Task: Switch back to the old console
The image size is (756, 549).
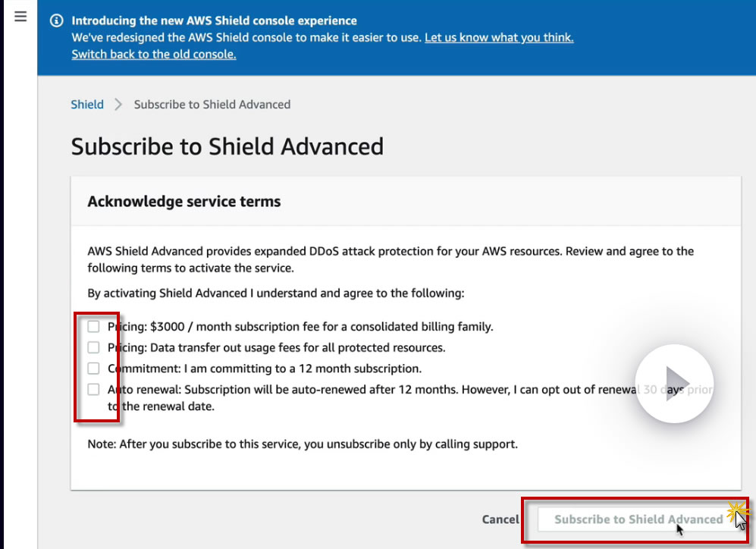Action: click(154, 54)
